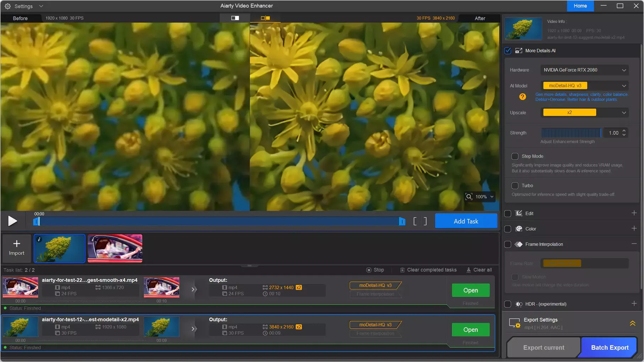Select the single-view preview mode icon
The image size is (644, 362).
[x=235, y=18]
